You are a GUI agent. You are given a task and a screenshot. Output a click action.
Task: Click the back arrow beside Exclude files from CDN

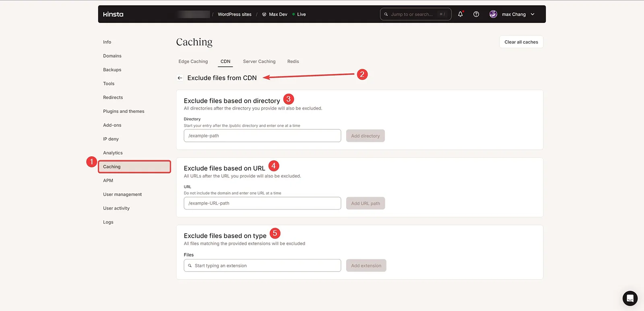tap(180, 78)
